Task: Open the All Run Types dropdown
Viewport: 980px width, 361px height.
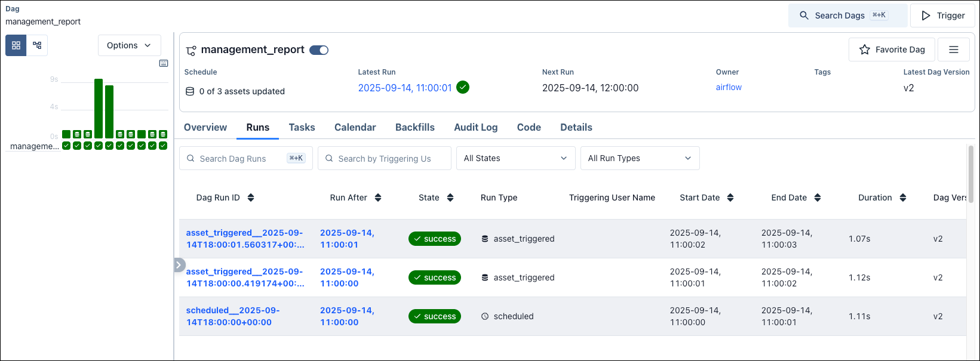Action: pos(640,158)
